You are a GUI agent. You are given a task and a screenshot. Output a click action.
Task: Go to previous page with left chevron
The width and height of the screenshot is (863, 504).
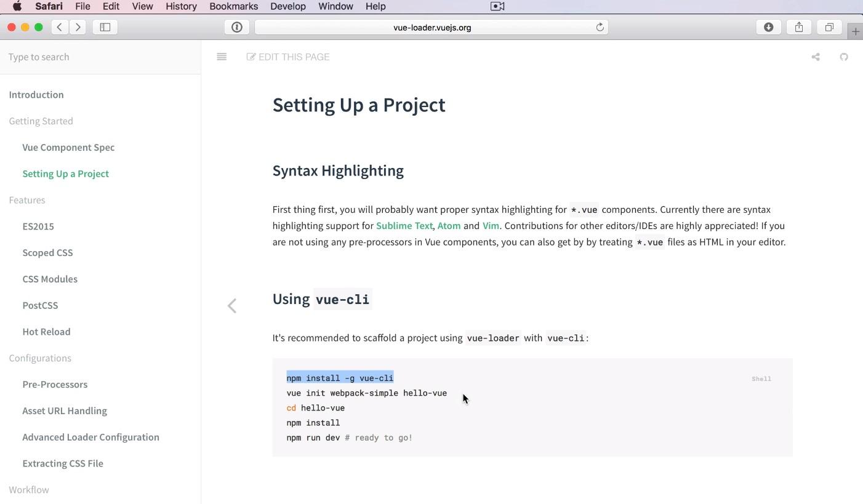click(x=232, y=306)
